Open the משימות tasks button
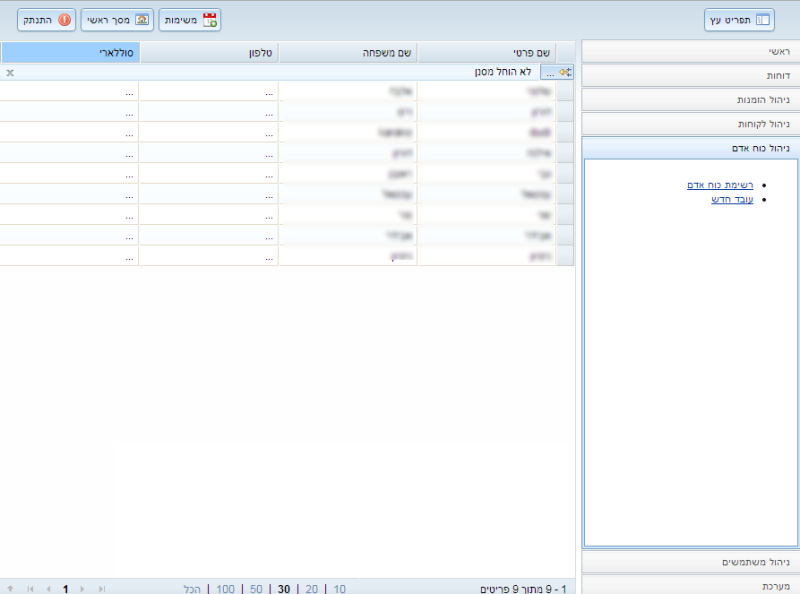 pyautogui.click(x=190, y=20)
